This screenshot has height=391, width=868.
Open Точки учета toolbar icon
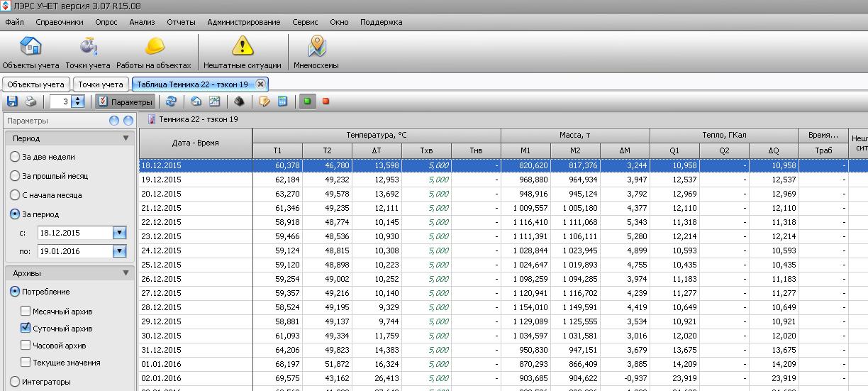pos(88,53)
